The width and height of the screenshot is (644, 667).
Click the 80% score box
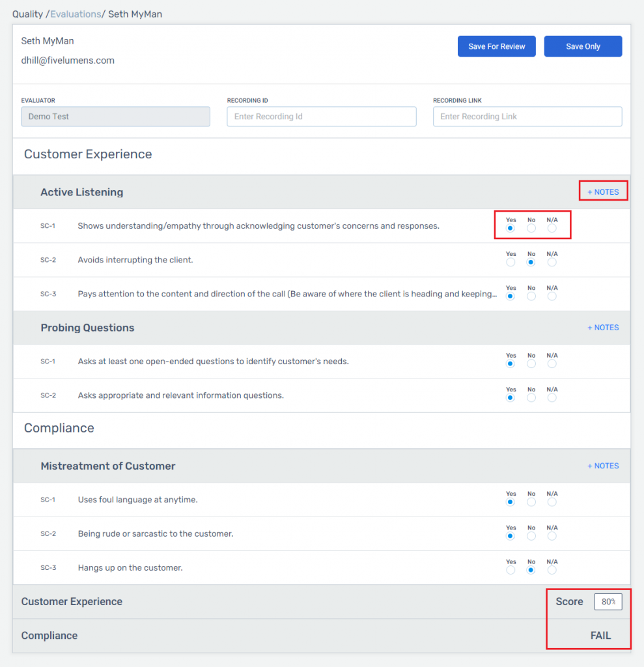[608, 601]
